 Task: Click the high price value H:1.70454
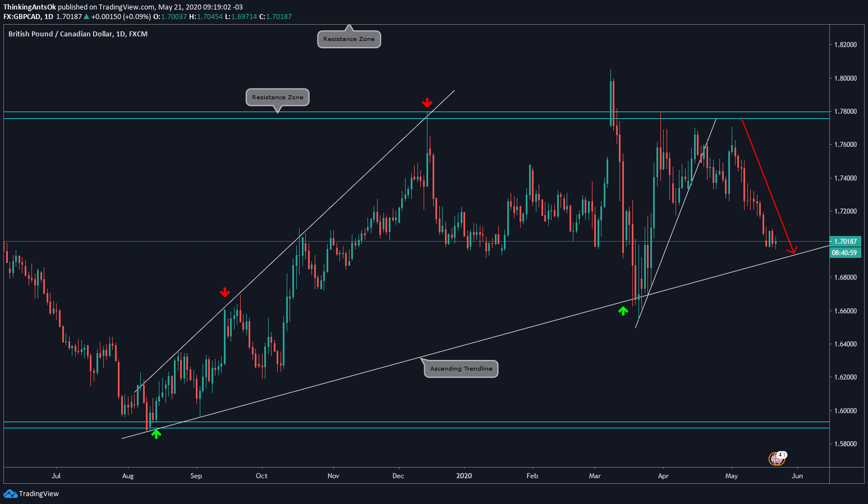tap(205, 17)
